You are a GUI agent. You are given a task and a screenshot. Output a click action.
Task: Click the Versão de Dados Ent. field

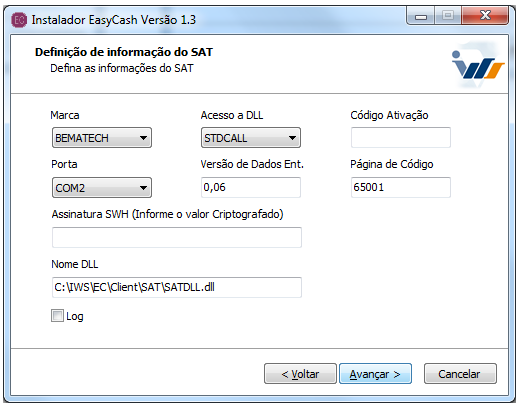pyautogui.click(x=251, y=187)
